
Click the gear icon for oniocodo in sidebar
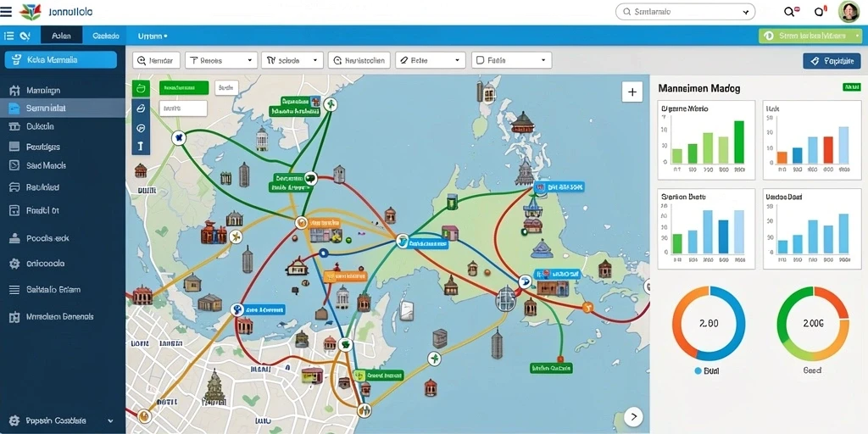(x=14, y=264)
